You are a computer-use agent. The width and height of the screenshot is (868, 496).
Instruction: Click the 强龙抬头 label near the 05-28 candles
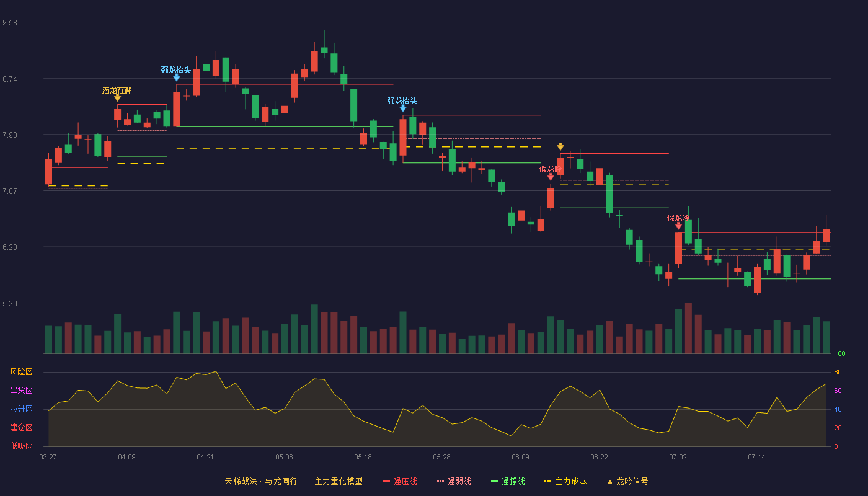click(402, 101)
